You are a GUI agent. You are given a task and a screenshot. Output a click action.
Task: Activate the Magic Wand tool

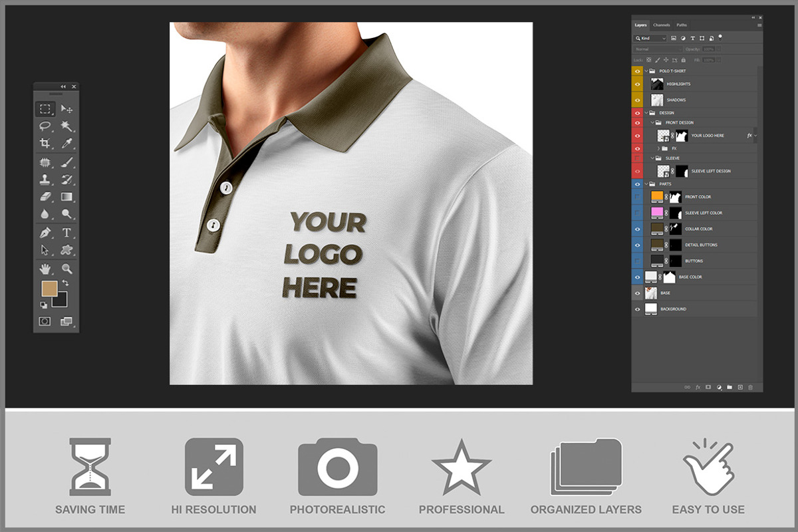(66, 126)
